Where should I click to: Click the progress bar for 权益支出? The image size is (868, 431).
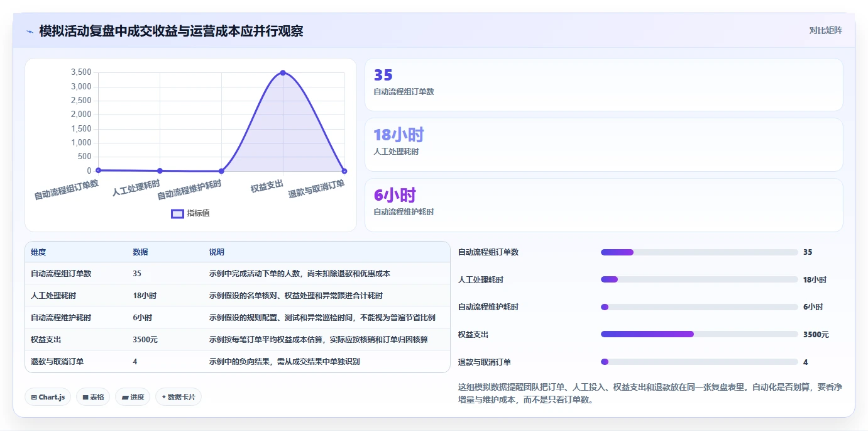coord(700,334)
